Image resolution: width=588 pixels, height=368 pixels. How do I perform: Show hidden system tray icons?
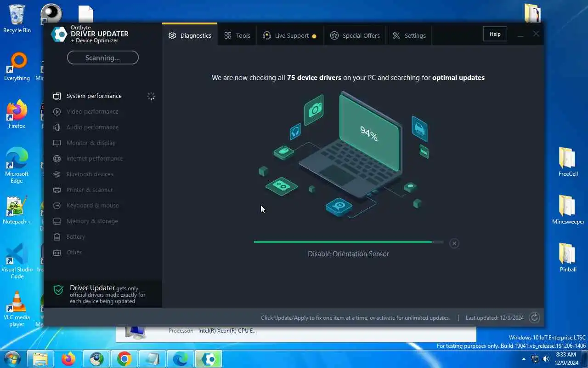pyautogui.click(x=524, y=359)
